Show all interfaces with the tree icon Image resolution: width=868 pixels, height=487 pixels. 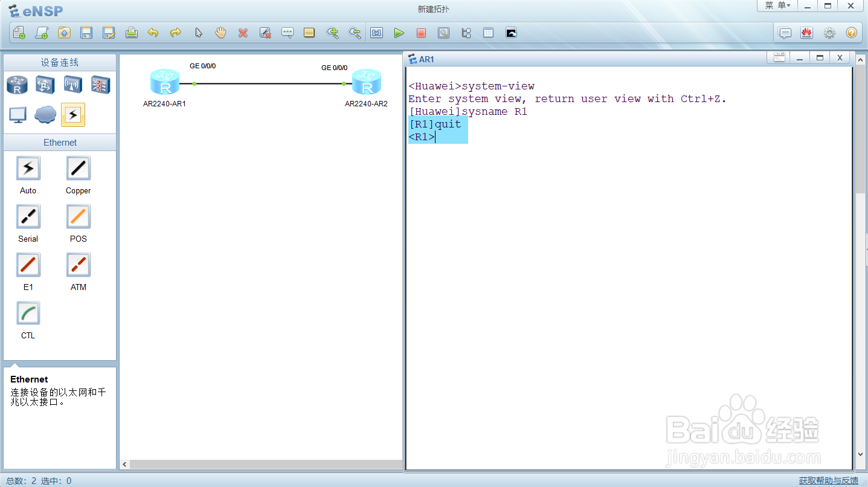[466, 33]
